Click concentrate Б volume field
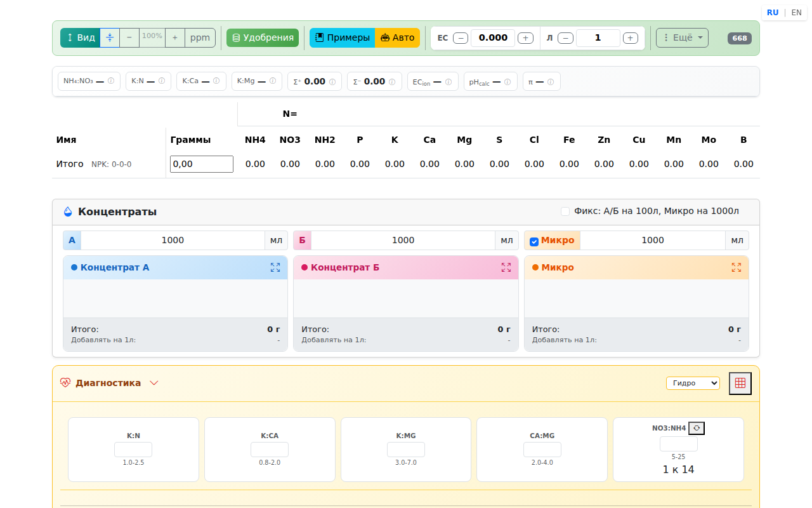Screen dimensions: 812x508 tap(403, 240)
